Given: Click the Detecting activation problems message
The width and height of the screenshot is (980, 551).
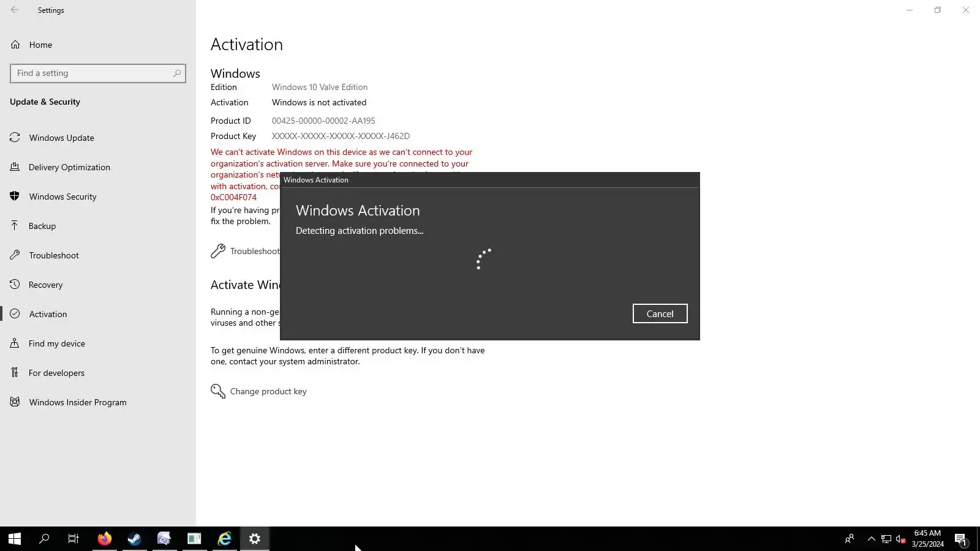Looking at the screenshot, I should (x=360, y=231).
